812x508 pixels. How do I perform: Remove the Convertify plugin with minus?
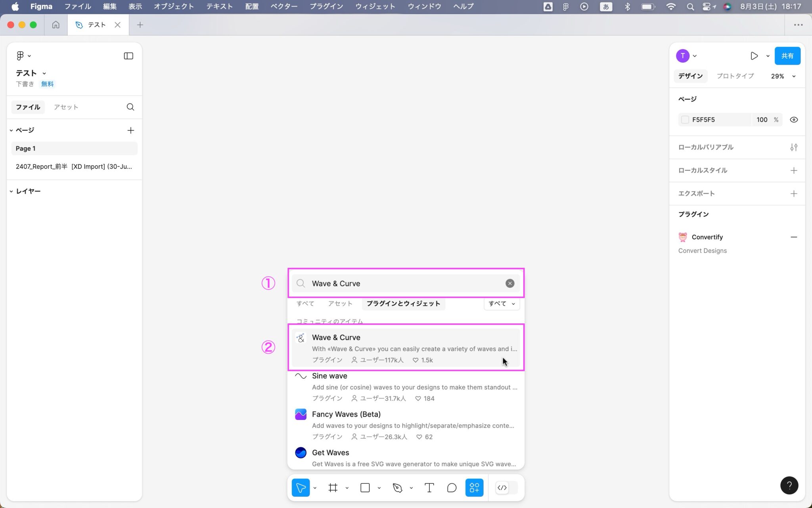coord(793,237)
